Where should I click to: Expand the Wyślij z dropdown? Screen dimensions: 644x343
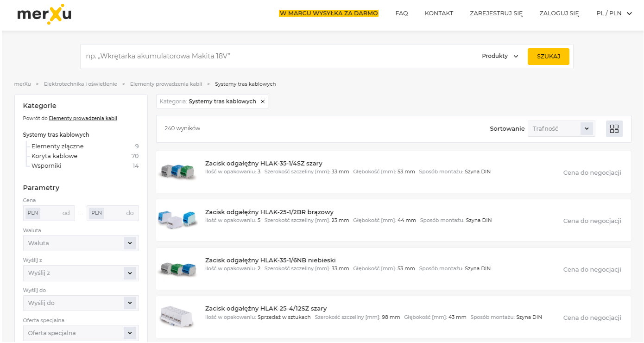click(x=81, y=273)
